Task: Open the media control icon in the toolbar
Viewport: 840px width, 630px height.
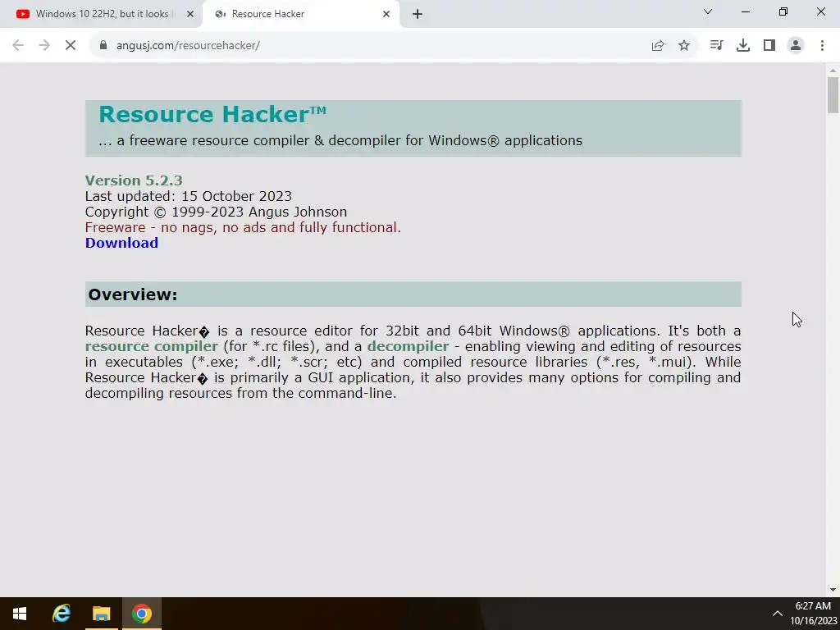Action: click(716, 46)
